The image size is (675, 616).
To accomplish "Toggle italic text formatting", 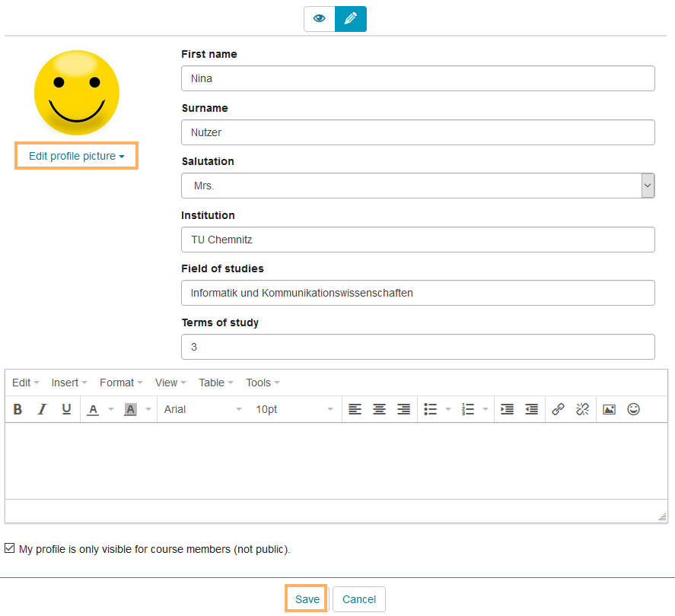I will pyautogui.click(x=43, y=409).
